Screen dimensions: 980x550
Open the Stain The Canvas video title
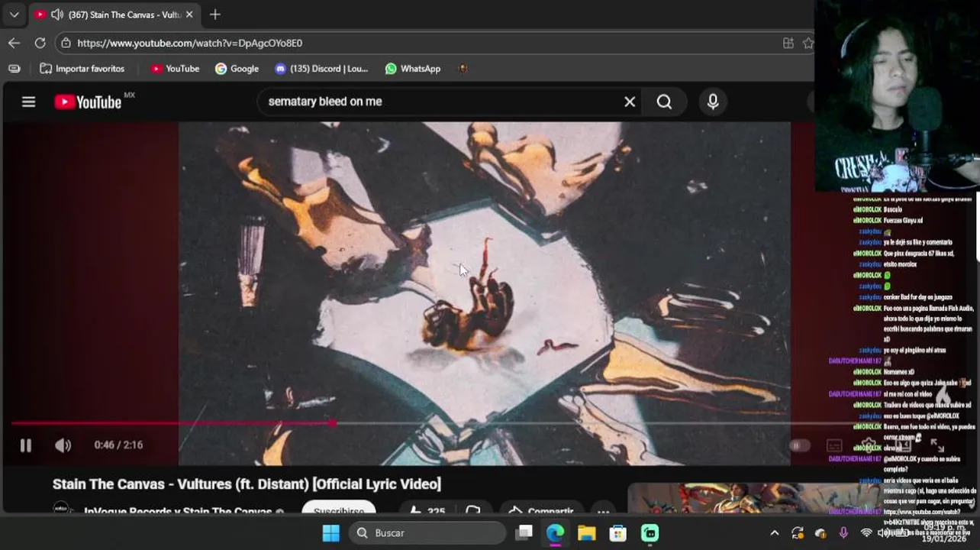(247, 484)
